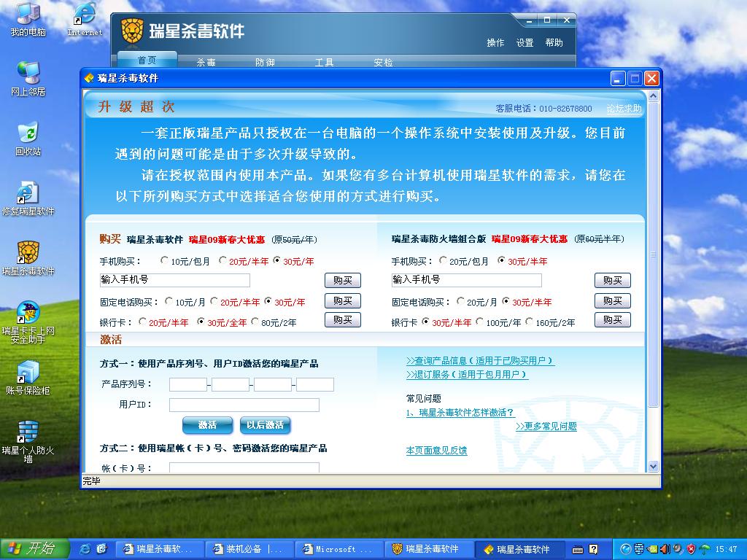Open 退订服务 link
Image resolution: width=747 pixels, height=560 pixels.
tap(467, 374)
